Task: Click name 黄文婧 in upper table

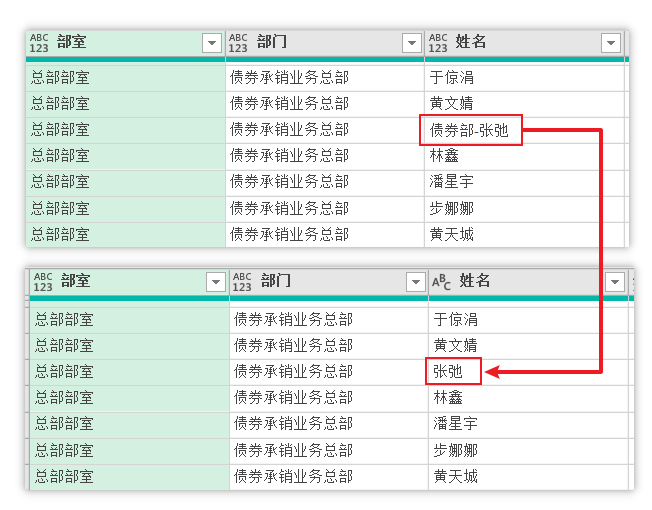Action: click(452, 104)
